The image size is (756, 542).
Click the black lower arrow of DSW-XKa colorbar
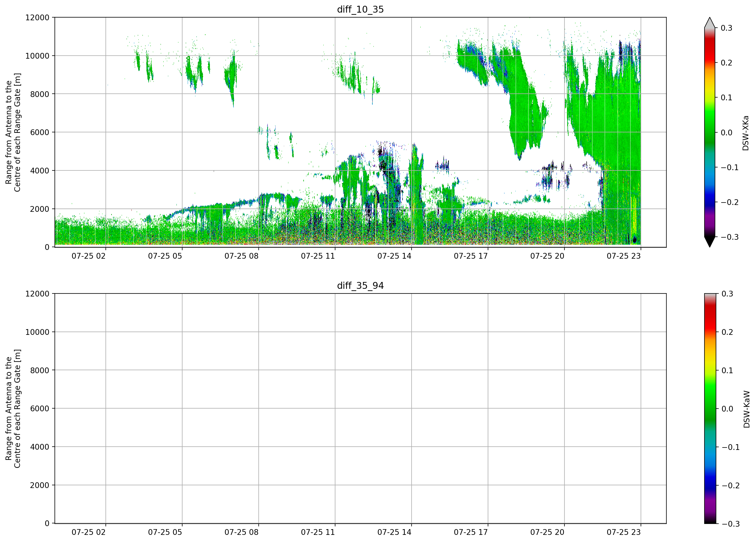click(710, 242)
